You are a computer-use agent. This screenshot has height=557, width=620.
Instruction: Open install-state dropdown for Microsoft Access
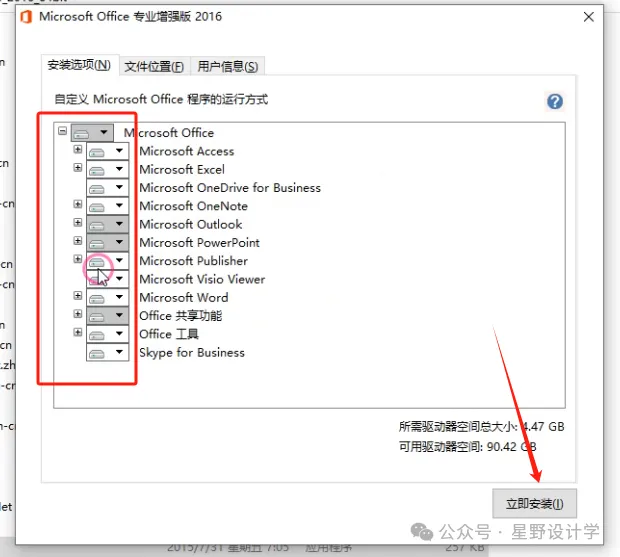[x=108, y=151]
